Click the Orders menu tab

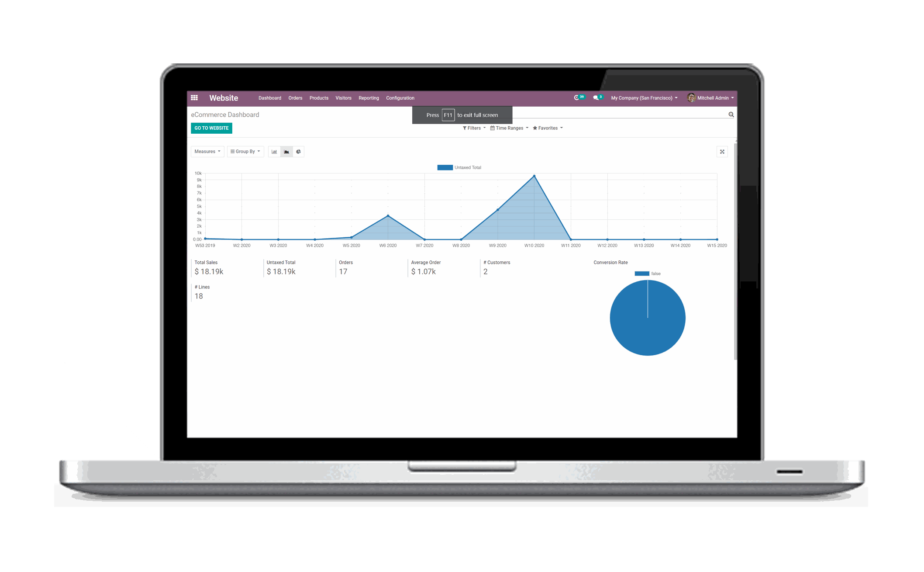pyautogui.click(x=294, y=98)
